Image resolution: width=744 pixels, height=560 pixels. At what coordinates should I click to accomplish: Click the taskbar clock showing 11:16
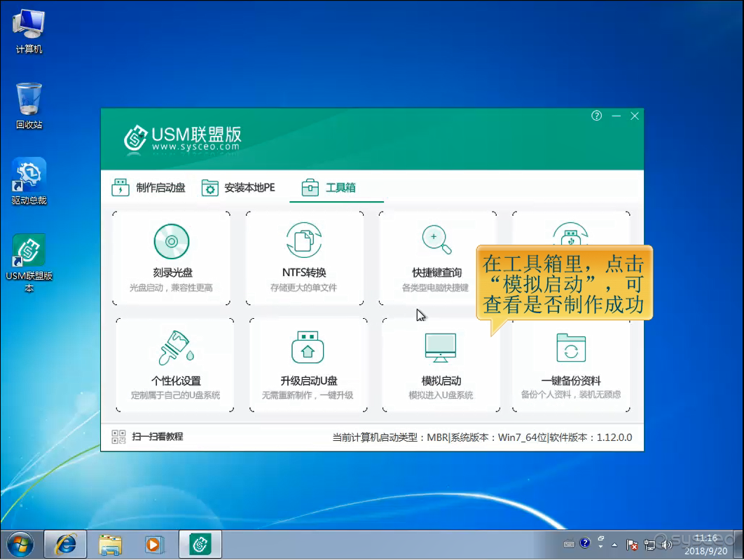[705, 545]
